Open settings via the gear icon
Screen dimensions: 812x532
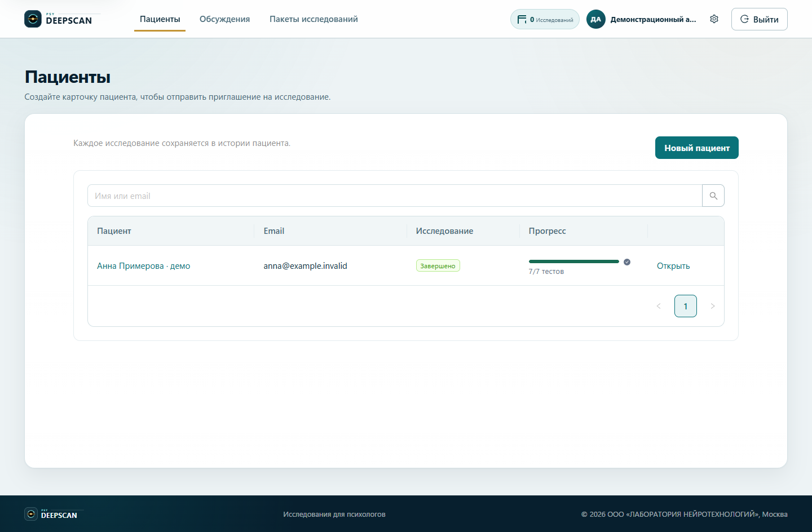(714, 19)
